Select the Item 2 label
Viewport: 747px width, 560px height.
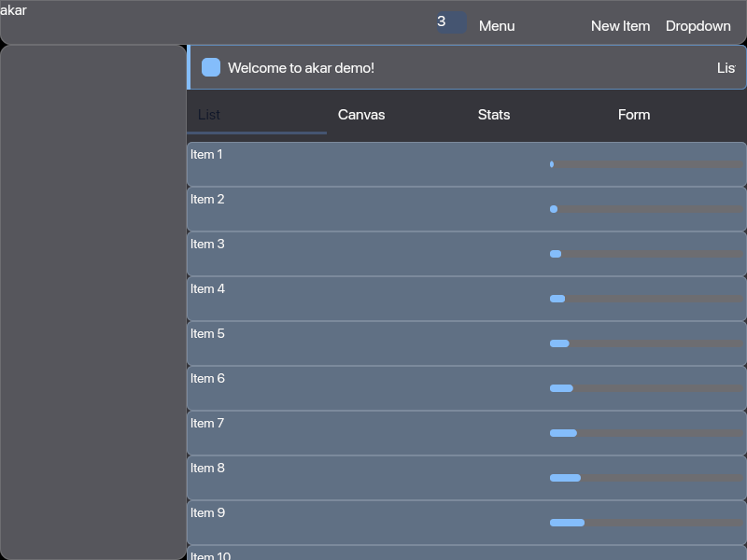(207, 199)
